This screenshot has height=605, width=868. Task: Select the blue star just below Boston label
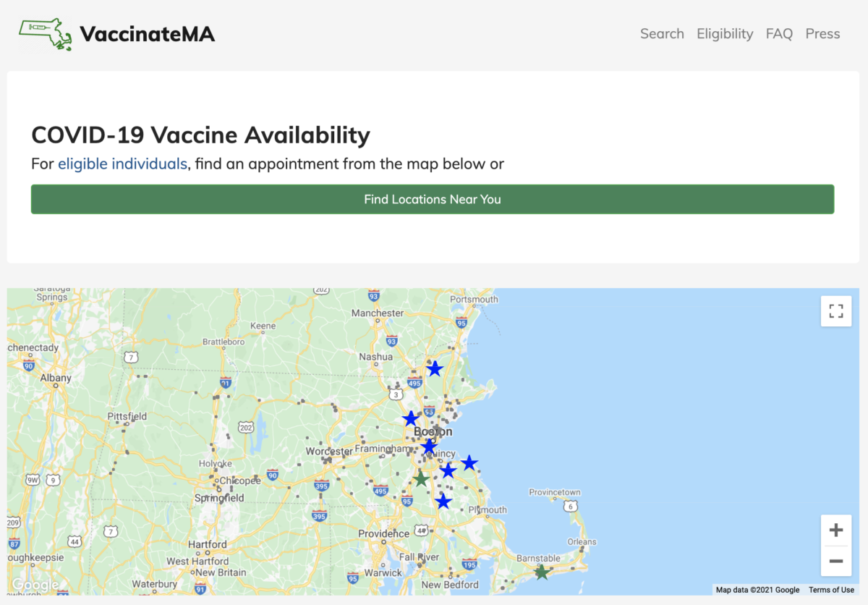click(x=430, y=447)
